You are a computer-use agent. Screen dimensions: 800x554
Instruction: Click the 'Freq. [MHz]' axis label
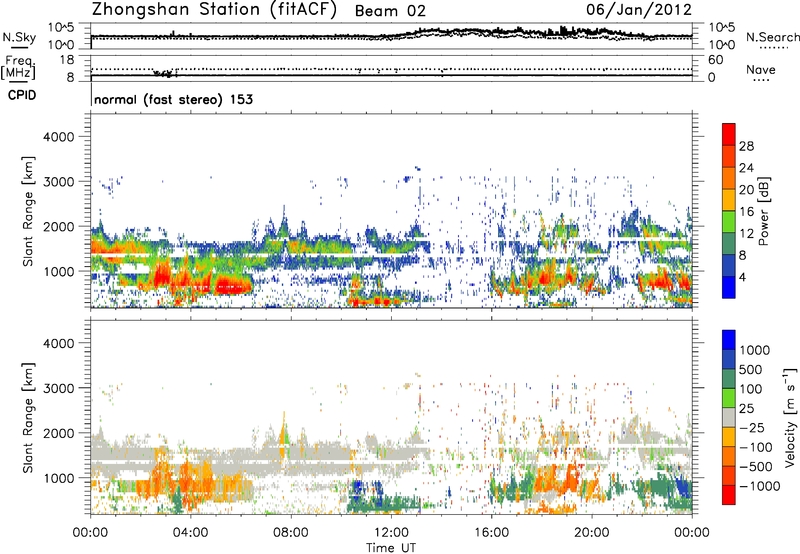tap(19, 67)
